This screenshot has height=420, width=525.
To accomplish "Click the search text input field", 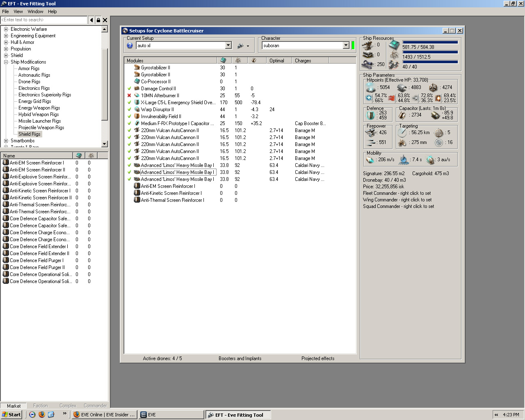I will coord(44,20).
